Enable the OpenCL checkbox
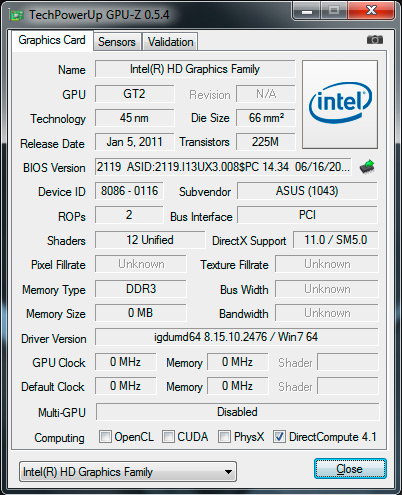402x495 pixels. [105, 436]
